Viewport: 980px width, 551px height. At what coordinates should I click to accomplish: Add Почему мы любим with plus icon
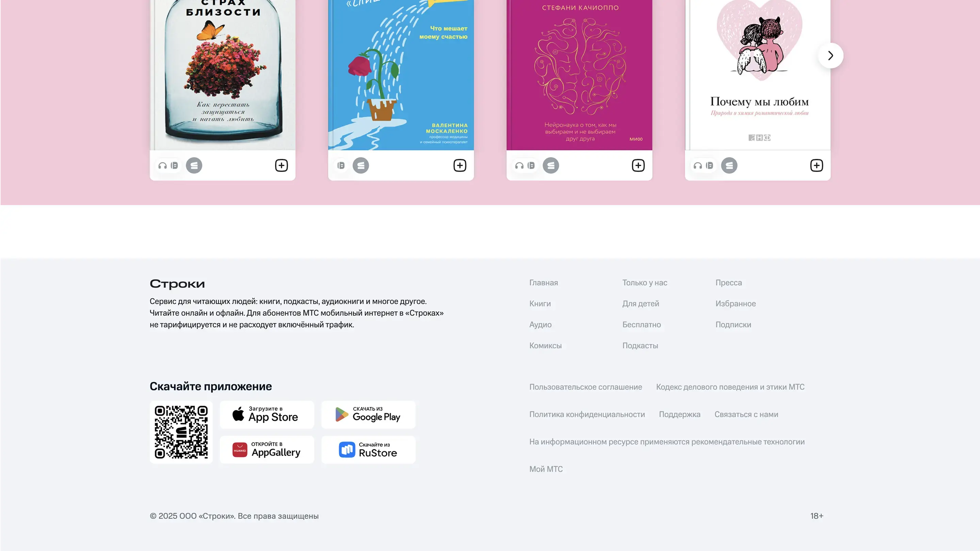pos(817,165)
